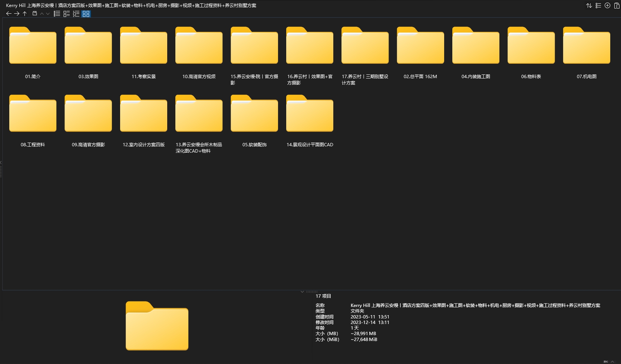Click the bottom-right up chevron

[x=613, y=361]
